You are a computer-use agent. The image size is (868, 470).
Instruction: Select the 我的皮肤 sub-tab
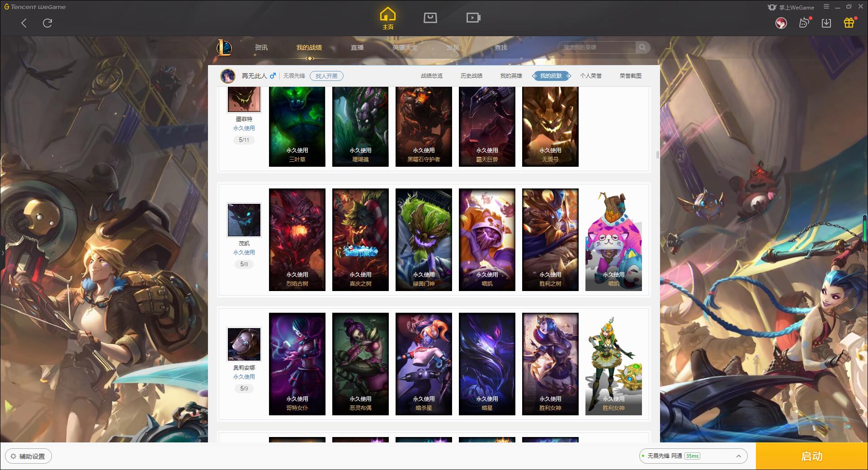pyautogui.click(x=551, y=76)
